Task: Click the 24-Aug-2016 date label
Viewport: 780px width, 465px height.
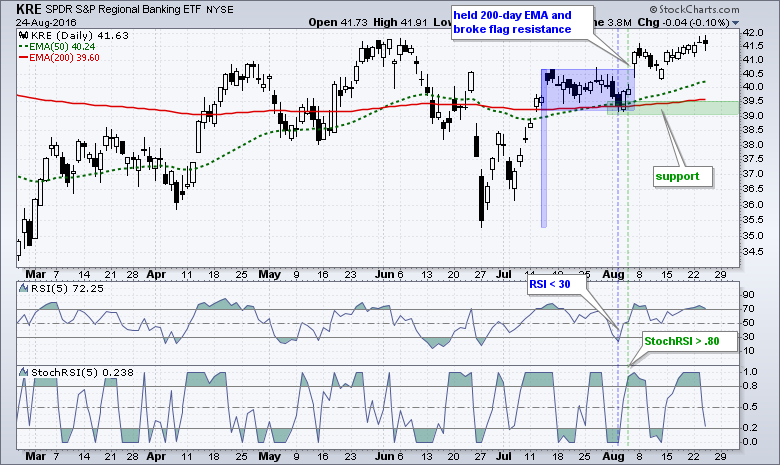Action: tap(46, 22)
